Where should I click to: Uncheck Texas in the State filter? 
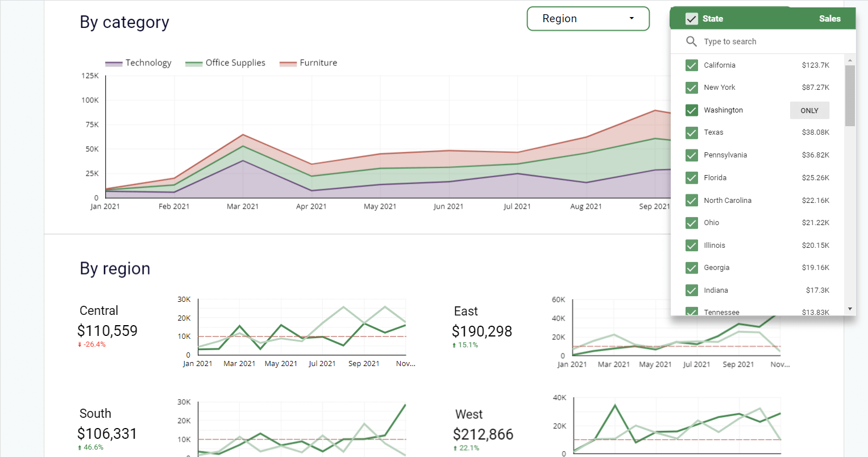tap(691, 132)
